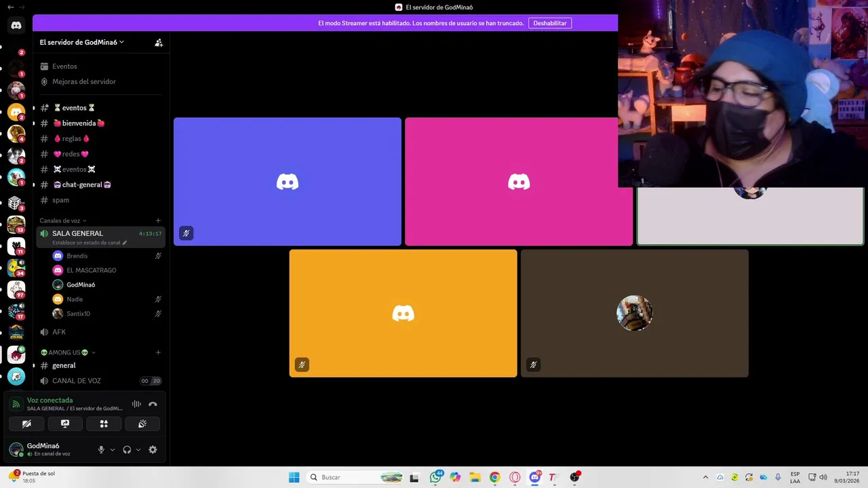Edit channel status pencil under SALA GENERAL
The height and width of the screenshot is (488, 868).
[125, 243]
